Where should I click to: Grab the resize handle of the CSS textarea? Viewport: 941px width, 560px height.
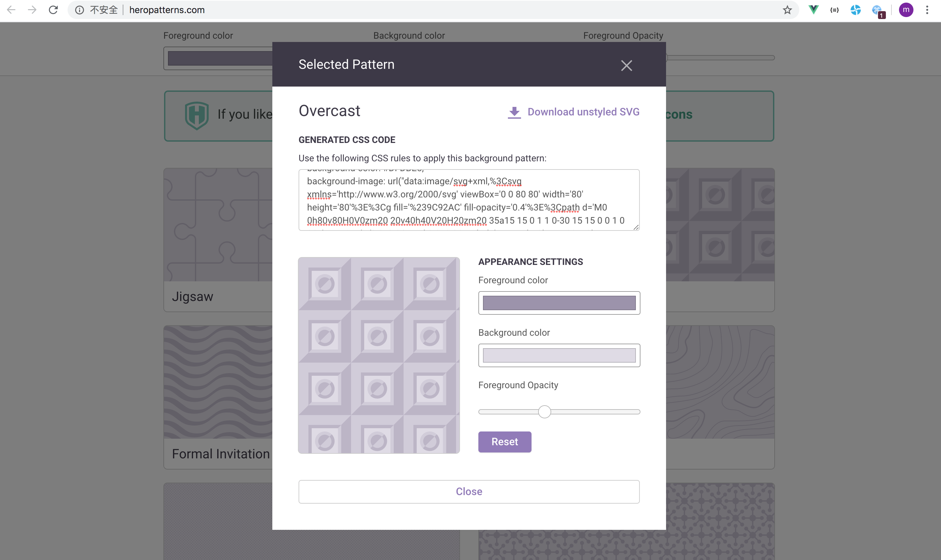(636, 227)
